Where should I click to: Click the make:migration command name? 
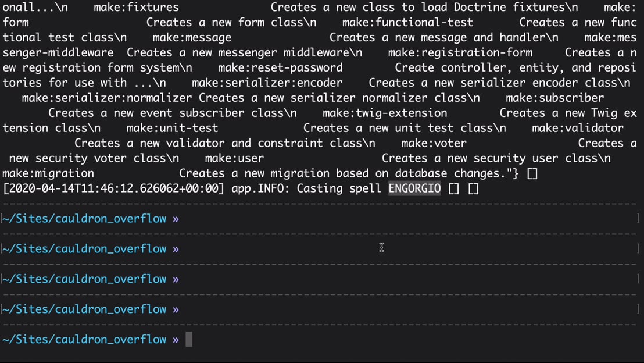point(48,173)
